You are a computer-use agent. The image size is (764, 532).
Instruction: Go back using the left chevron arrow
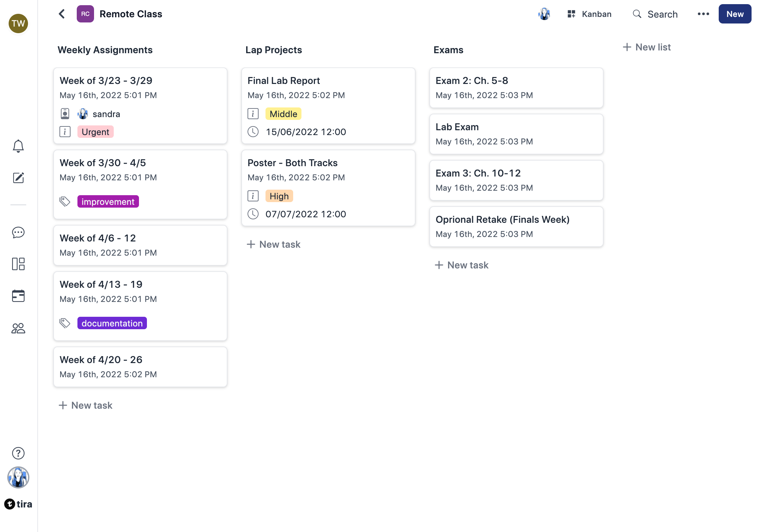coord(62,14)
